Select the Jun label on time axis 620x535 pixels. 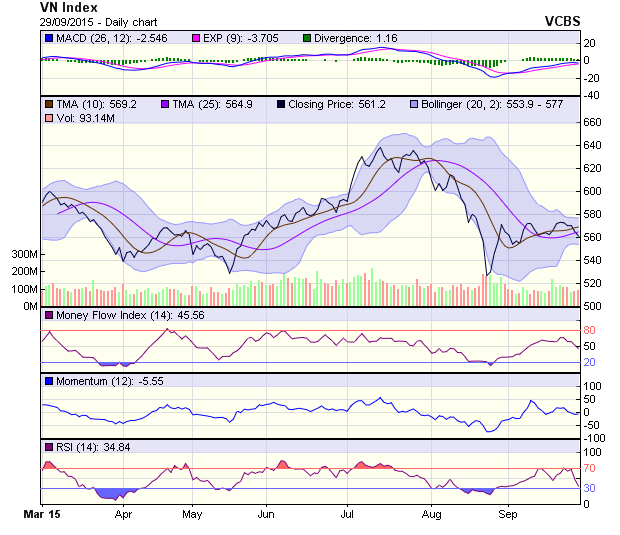point(266,515)
